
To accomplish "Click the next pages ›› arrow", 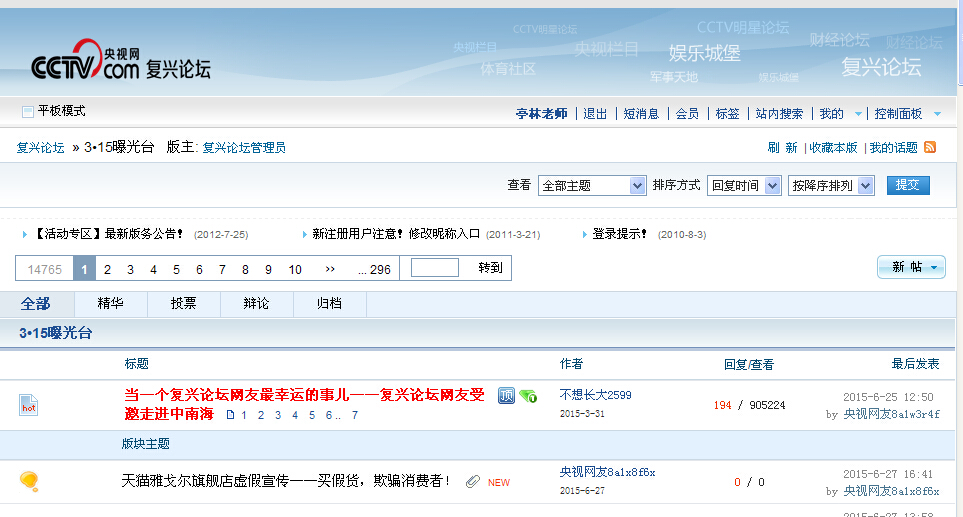I will [330, 269].
